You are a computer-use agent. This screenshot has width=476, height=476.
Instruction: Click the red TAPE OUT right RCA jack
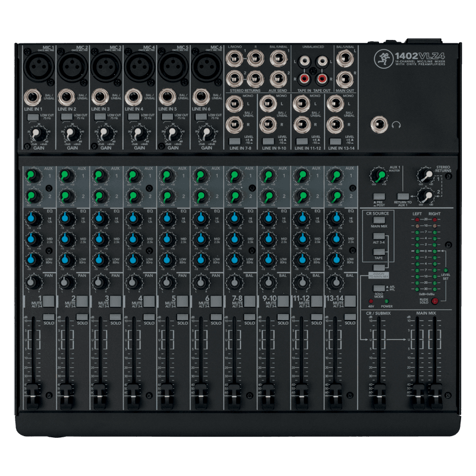click(321, 79)
